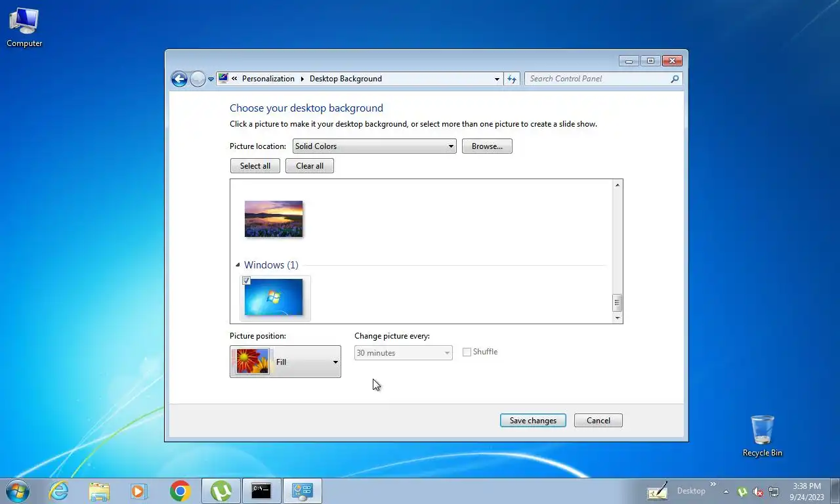Click the search magnifier icon
Viewport: 840px width, 504px height.
675,79
